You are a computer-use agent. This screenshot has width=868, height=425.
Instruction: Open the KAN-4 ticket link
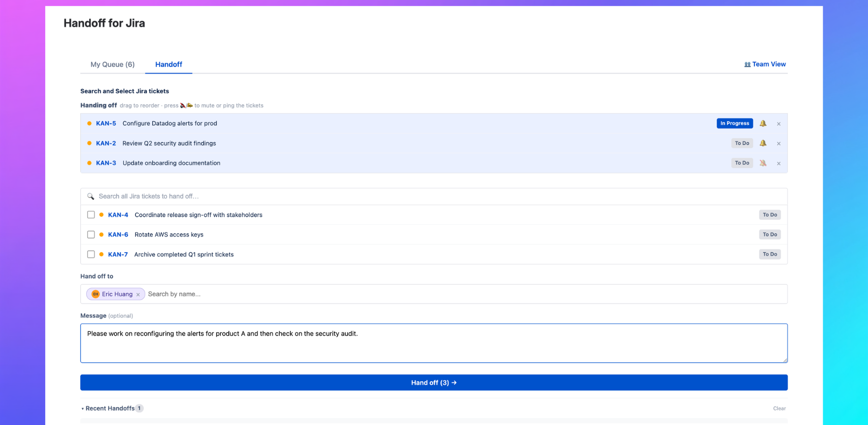click(118, 215)
